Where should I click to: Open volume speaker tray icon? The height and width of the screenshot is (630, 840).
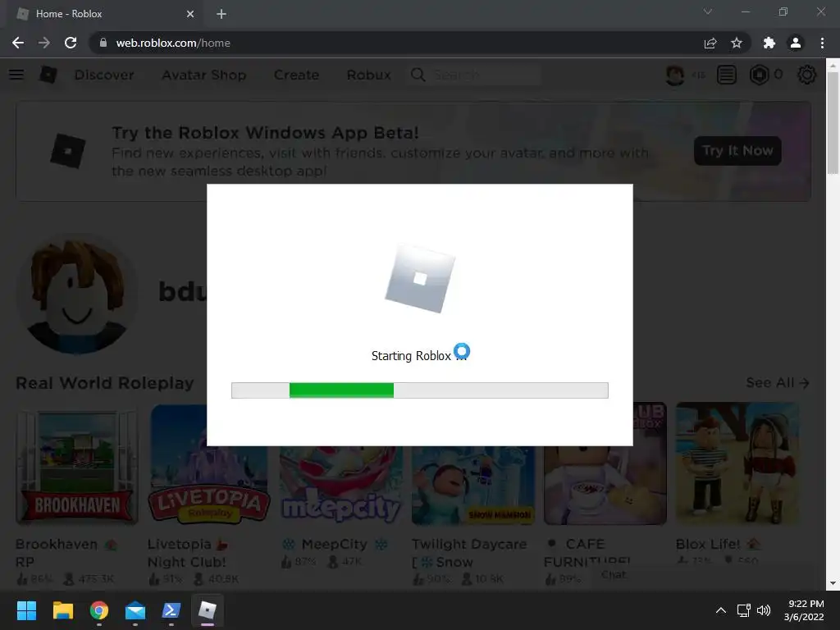click(764, 610)
